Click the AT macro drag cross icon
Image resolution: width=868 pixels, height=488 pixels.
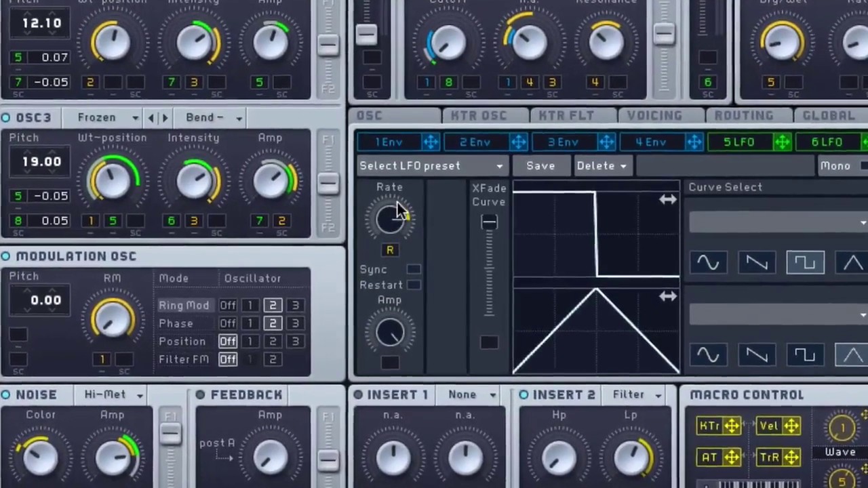click(x=732, y=457)
